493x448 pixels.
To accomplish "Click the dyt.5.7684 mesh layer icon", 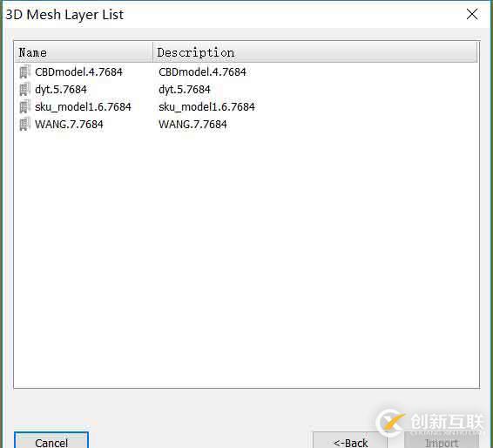I will (x=25, y=90).
